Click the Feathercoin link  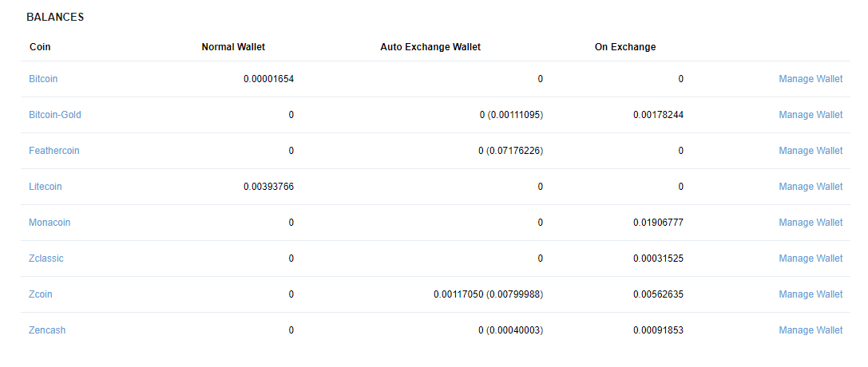pyautogui.click(x=54, y=151)
